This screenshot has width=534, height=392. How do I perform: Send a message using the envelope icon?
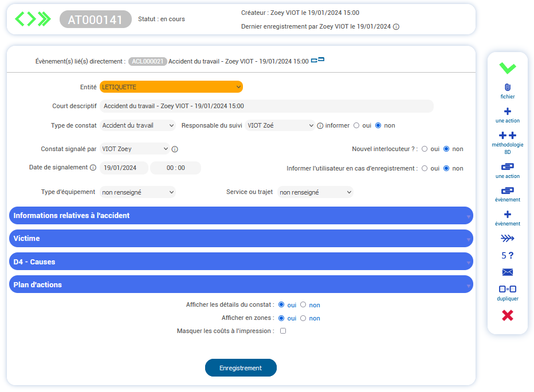click(x=507, y=272)
